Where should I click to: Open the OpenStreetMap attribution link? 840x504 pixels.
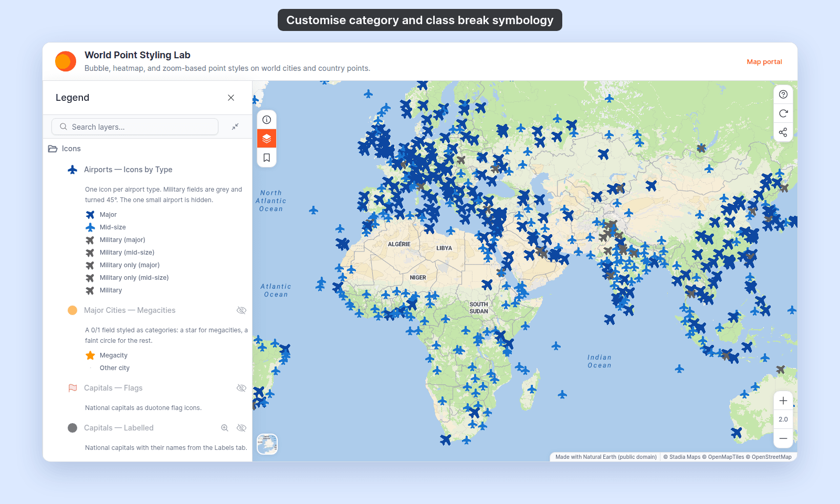pos(769,457)
